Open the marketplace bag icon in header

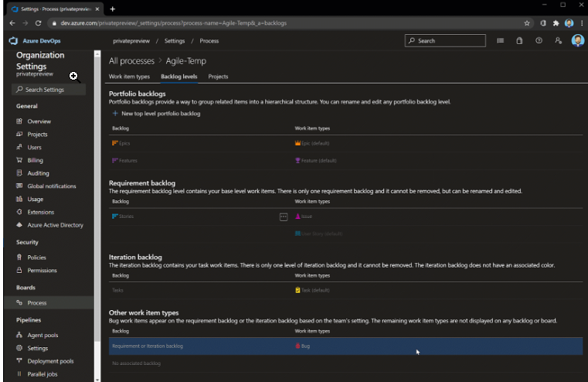519,40
